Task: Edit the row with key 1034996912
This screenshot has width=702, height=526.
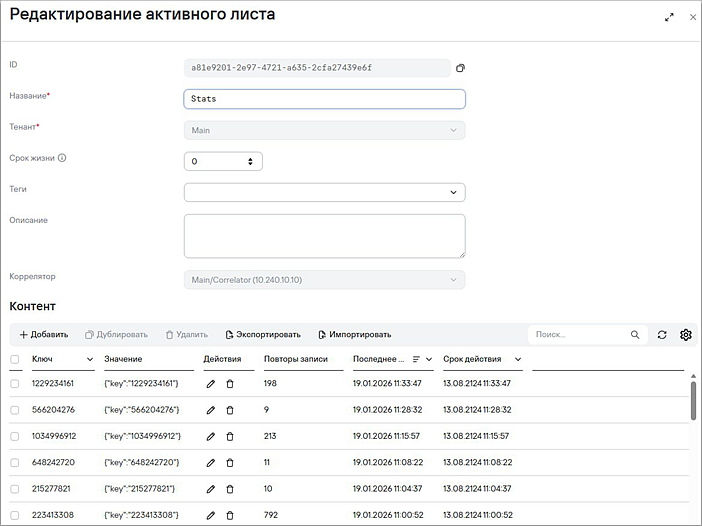Action: [x=210, y=436]
